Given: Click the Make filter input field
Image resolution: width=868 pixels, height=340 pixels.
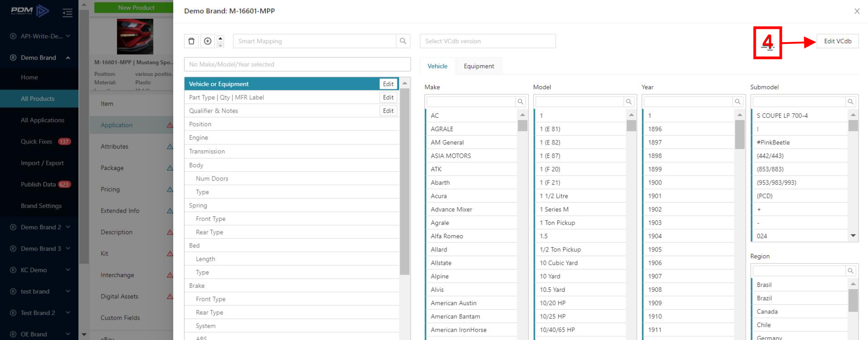Looking at the screenshot, I should pos(471,102).
